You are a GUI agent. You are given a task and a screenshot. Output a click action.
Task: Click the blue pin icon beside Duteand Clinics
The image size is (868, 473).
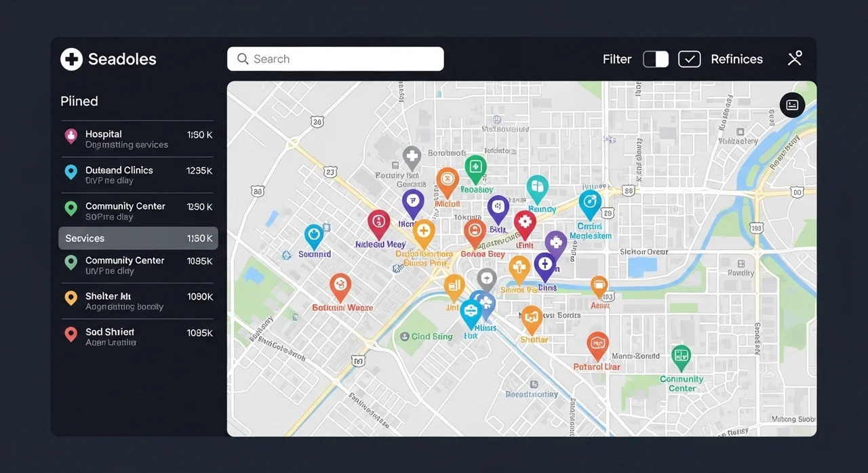click(71, 172)
